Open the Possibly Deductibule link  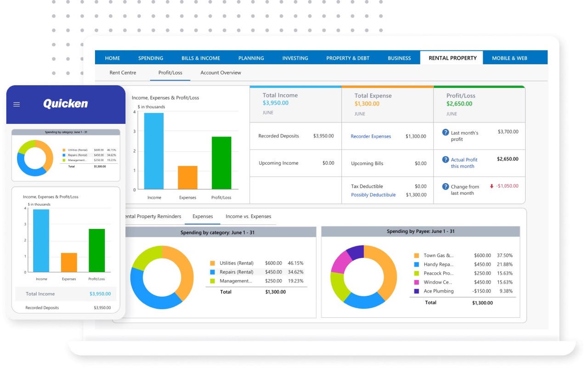click(x=373, y=195)
